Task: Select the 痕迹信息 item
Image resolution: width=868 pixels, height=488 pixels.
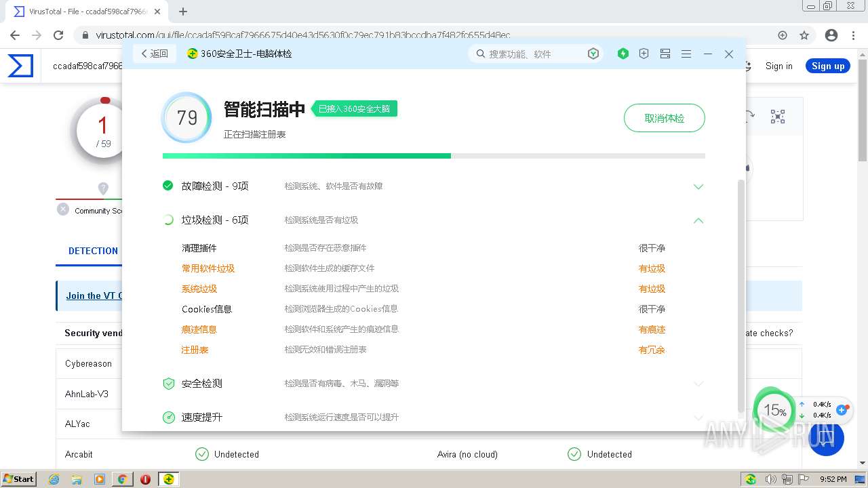Action: point(199,329)
